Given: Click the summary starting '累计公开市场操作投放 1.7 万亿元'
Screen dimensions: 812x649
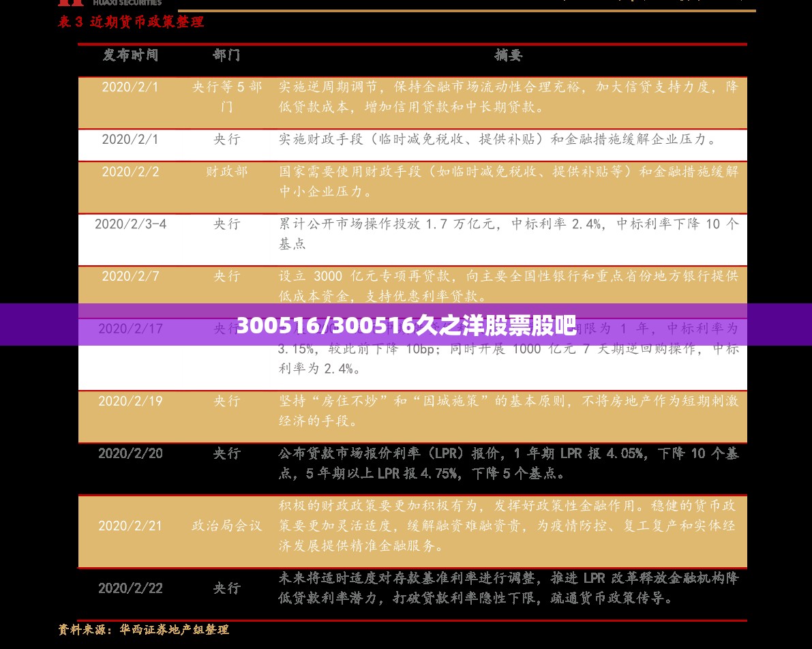Looking at the screenshot, I should 508,234.
